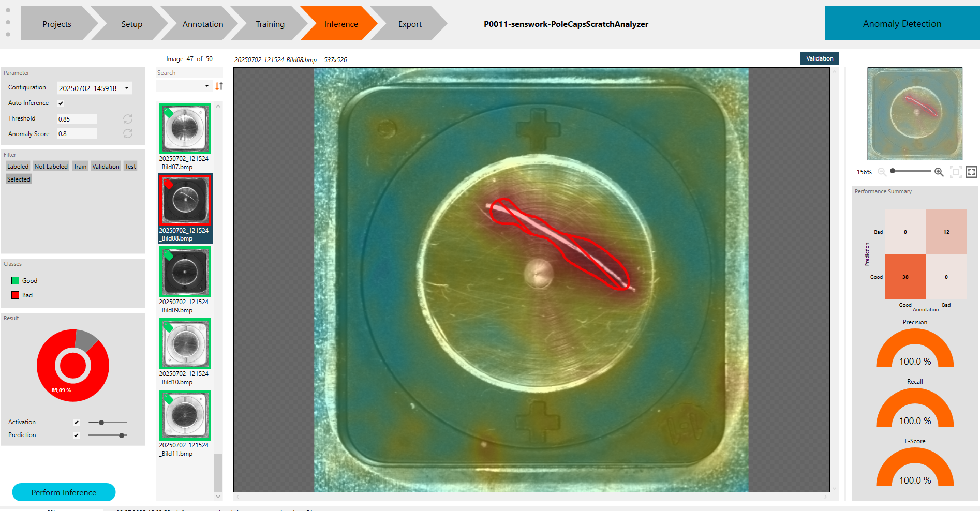Click the Validation badge above the image
The height and width of the screenshot is (511, 980).
pos(820,58)
